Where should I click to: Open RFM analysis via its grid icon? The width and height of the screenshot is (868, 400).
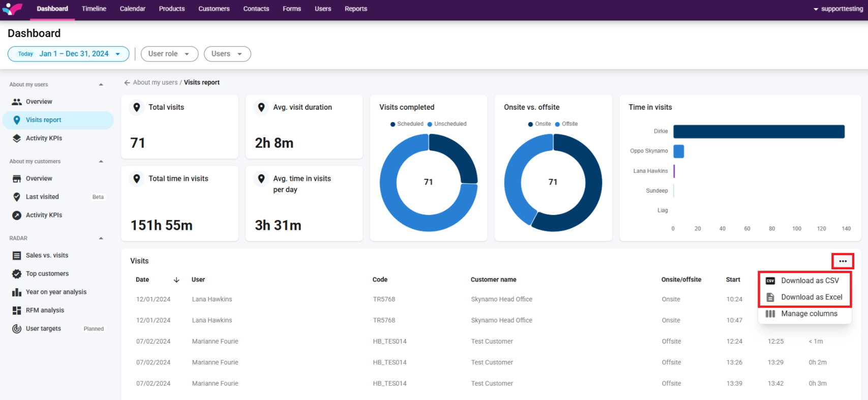[17, 311]
